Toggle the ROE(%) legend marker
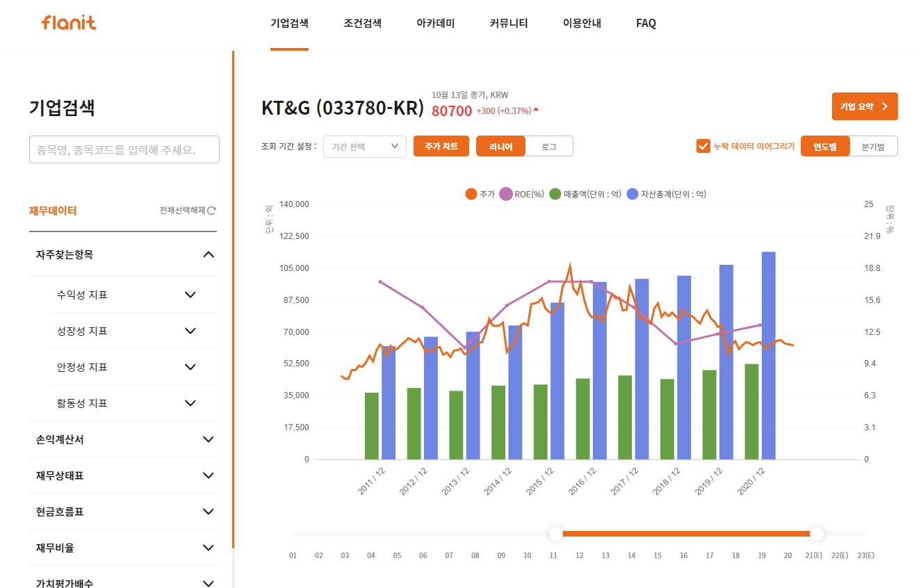 [x=505, y=194]
